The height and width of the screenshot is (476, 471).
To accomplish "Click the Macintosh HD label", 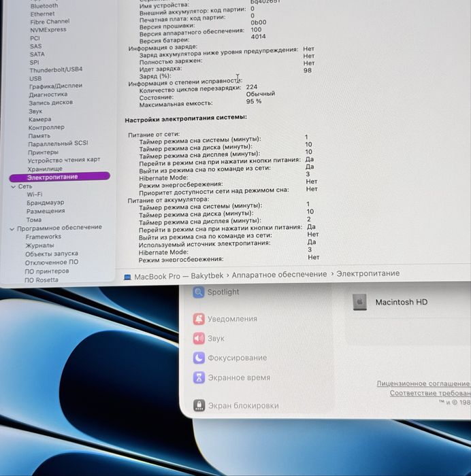I will click(x=402, y=302).
